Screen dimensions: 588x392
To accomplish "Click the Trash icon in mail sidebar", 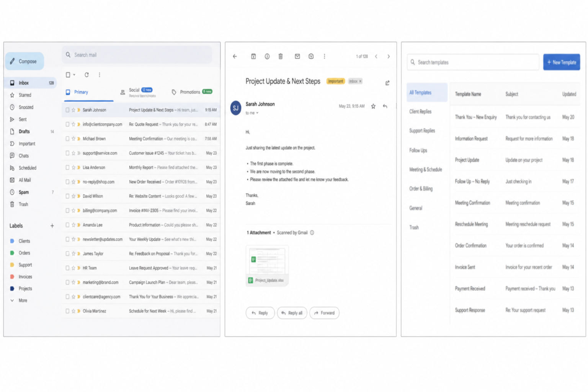I will [12, 204].
